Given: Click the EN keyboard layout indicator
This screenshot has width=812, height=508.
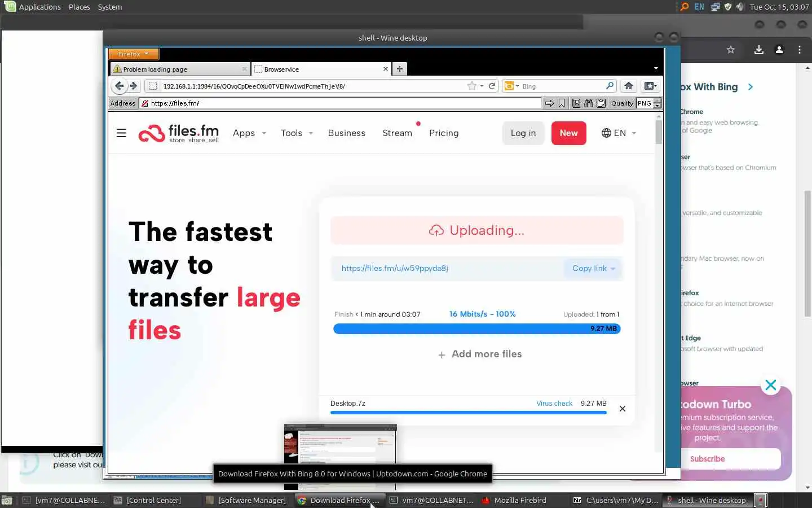Looking at the screenshot, I should click(699, 7).
